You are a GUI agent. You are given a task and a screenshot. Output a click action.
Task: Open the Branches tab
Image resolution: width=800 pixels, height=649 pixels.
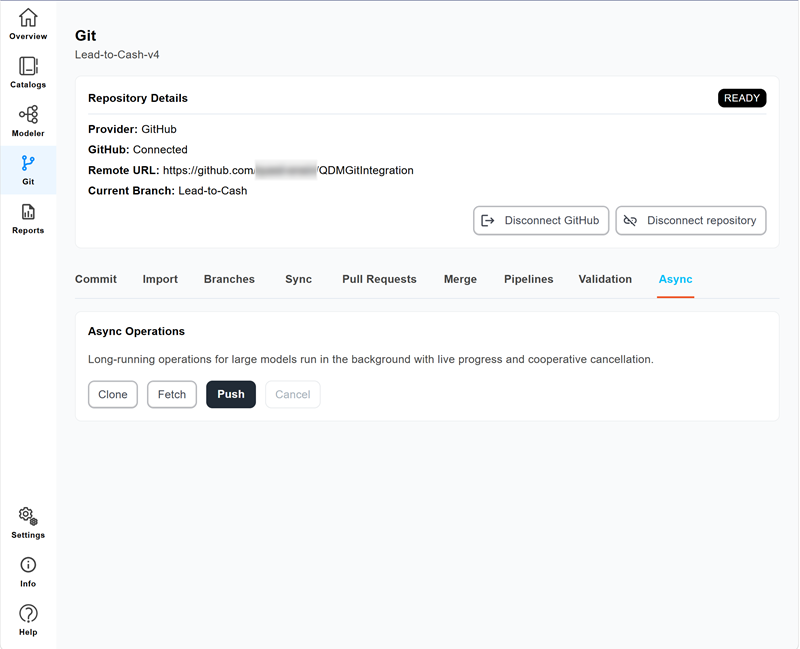click(x=229, y=279)
